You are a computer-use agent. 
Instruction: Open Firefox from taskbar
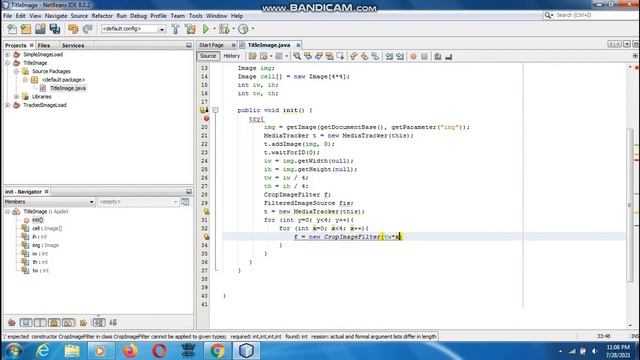pyautogui.click(x=130, y=351)
